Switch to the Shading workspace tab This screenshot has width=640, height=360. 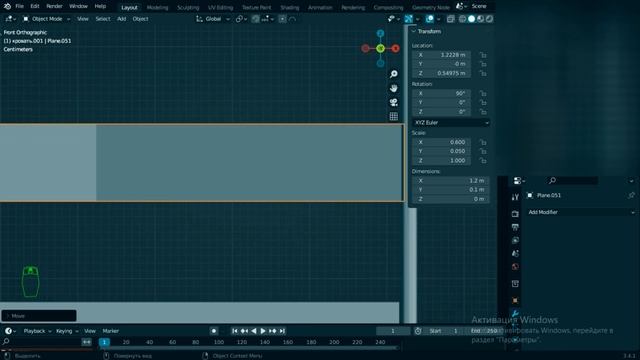289,7
